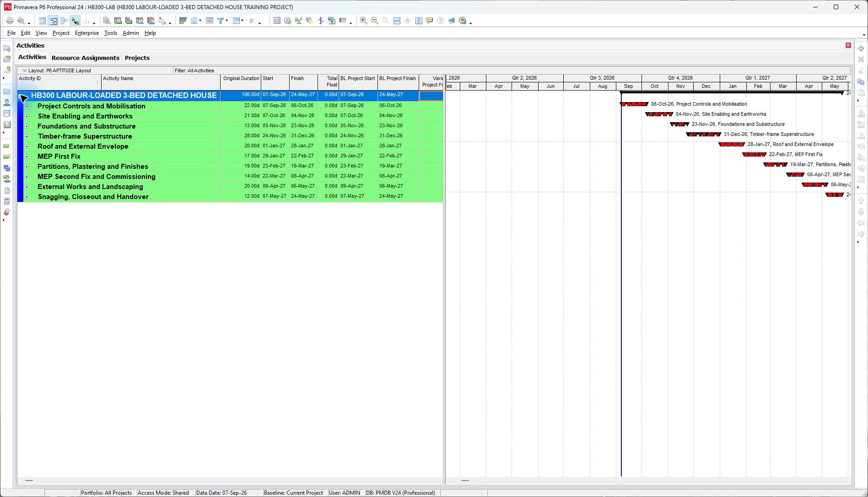Switch to the Resource Assignments tab
Screen dimensions: 868x497
(x=86, y=58)
